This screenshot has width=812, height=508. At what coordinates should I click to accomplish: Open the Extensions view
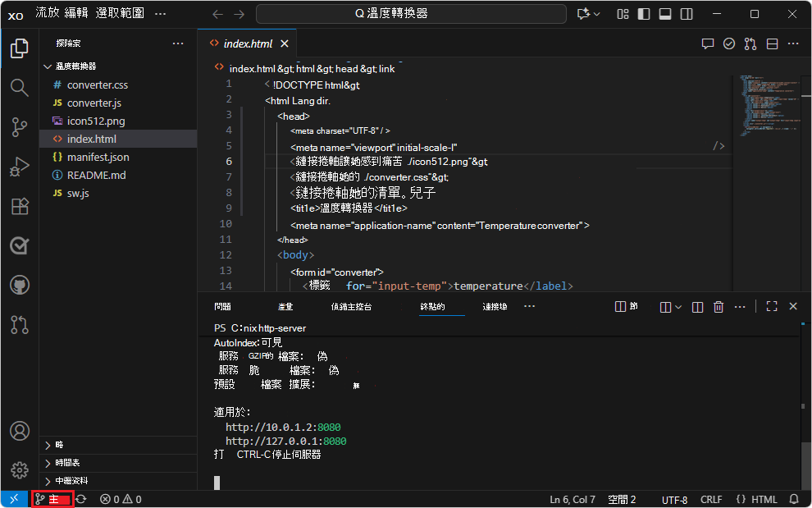19,207
